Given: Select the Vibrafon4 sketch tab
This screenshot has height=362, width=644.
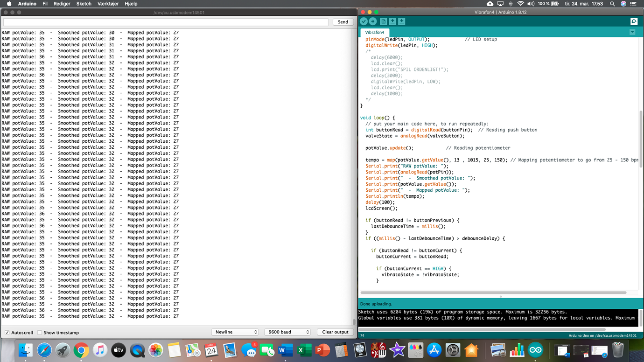Looking at the screenshot, I should [x=374, y=33].
